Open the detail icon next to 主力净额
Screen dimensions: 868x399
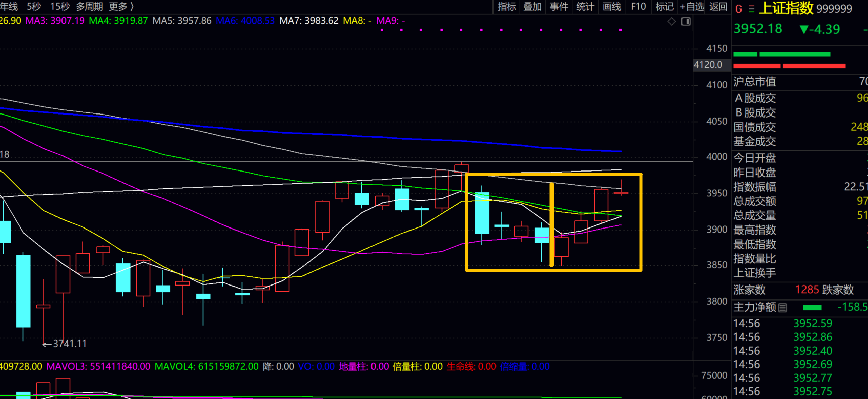(x=783, y=308)
